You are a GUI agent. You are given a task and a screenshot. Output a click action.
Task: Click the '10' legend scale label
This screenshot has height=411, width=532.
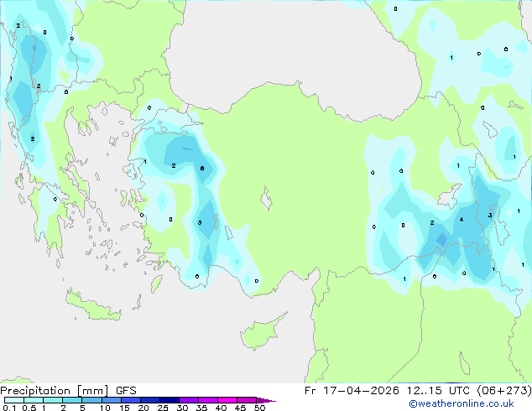pyautogui.click(x=105, y=408)
